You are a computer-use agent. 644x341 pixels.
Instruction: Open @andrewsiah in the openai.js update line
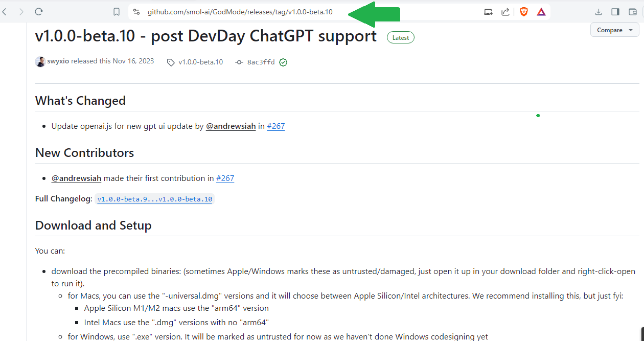click(231, 126)
